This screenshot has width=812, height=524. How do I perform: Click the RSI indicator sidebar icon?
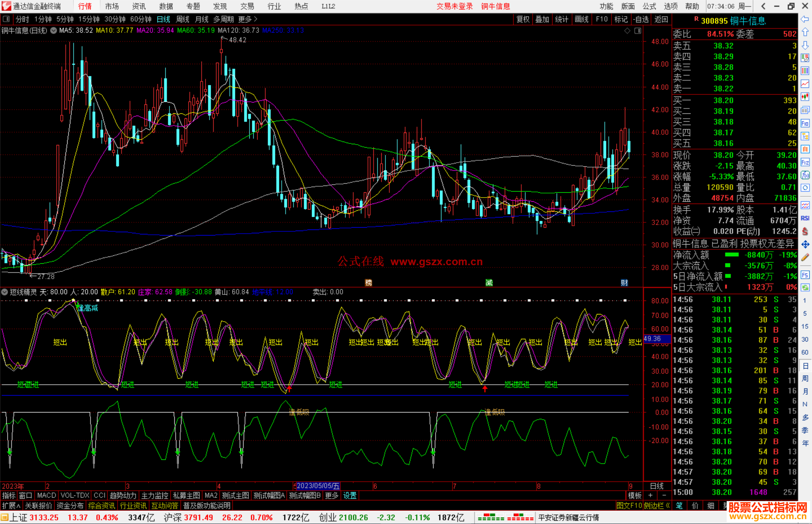tap(805, 218)
